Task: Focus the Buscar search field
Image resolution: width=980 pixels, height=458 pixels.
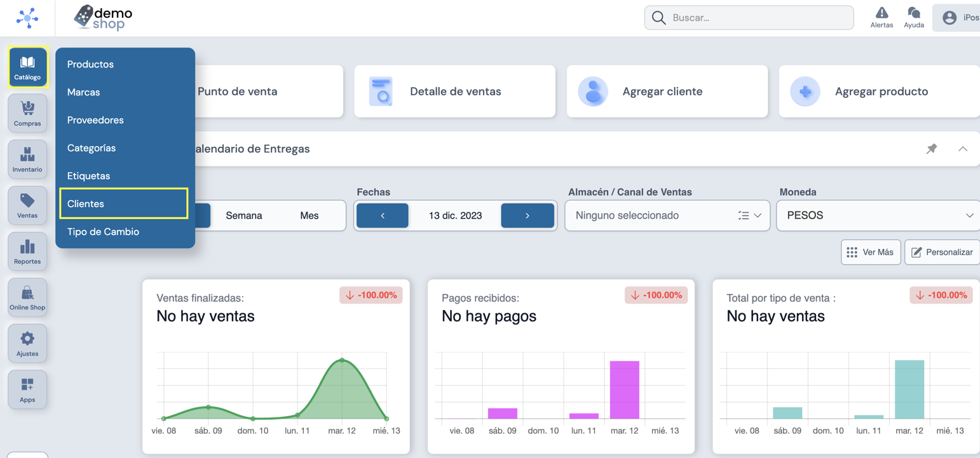Action: [x=749, y=18]
